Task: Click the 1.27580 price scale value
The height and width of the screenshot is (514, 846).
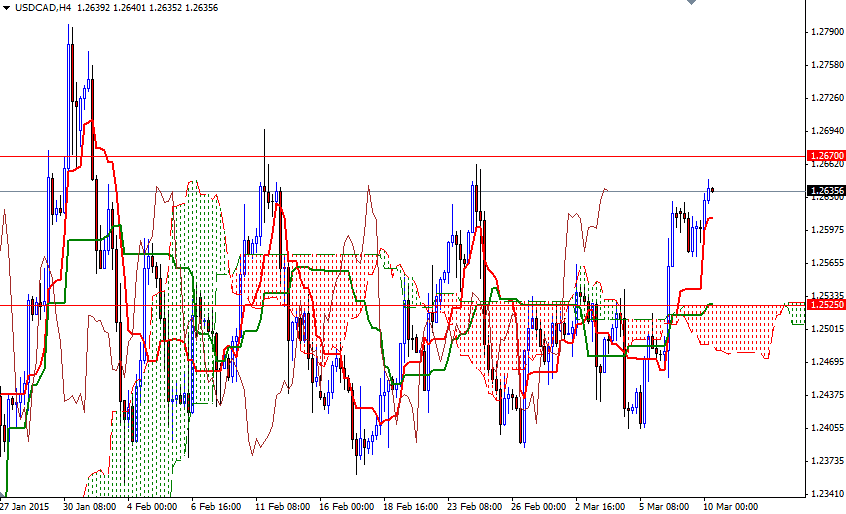Action: tap(827, 65)
